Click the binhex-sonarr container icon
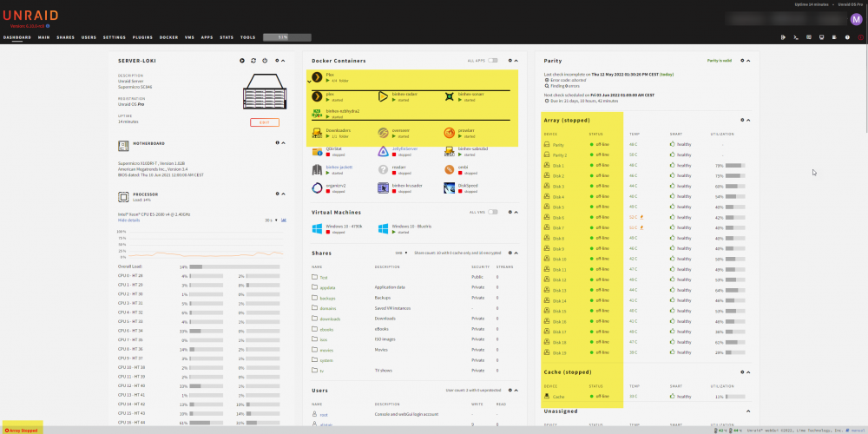This screenshot has height=434, width=868. [450, 96]
